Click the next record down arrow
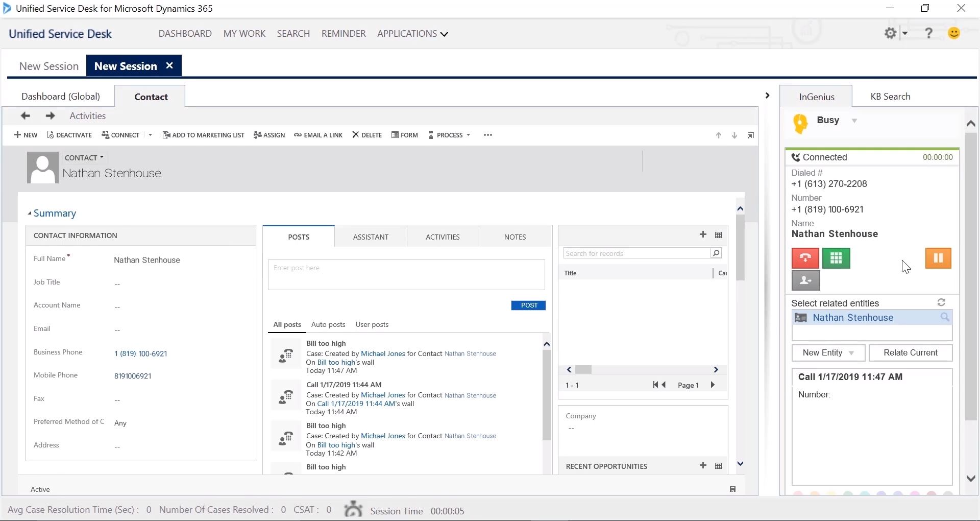Image resolution: width=980 pixels, height=521 pixels. (x=734, y=135)
